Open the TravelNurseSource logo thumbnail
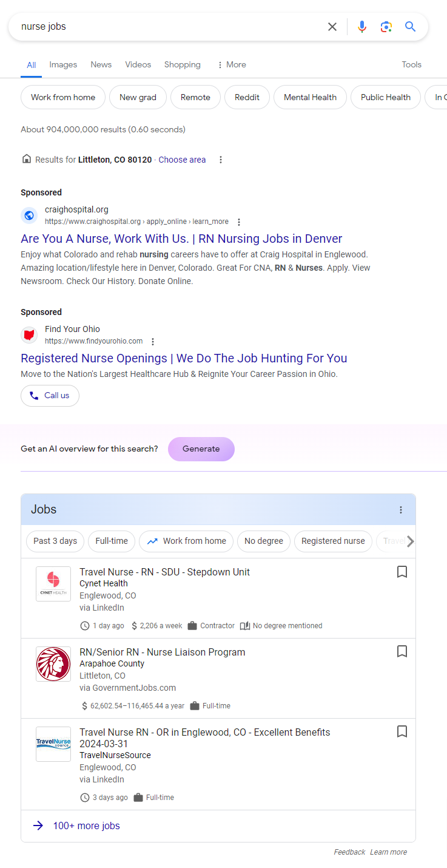Viewport: 447px width, 868px height. [x=53, y=744]
